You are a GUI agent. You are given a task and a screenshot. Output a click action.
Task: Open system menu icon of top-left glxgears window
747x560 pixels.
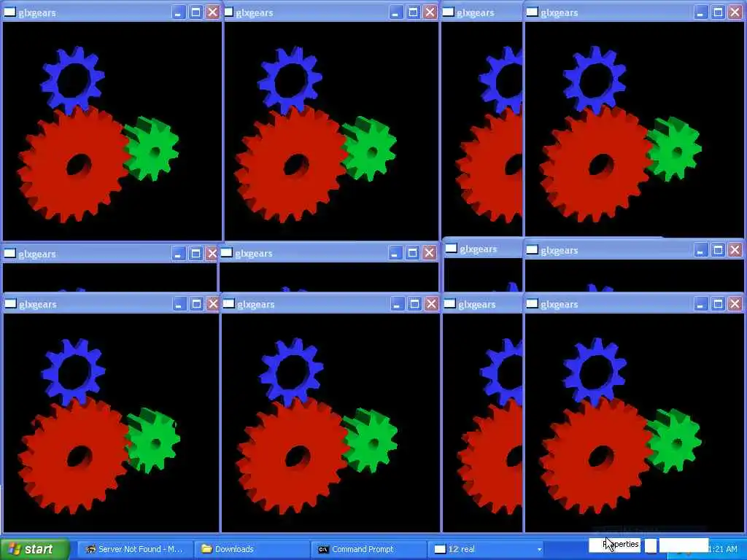point(10,12)
